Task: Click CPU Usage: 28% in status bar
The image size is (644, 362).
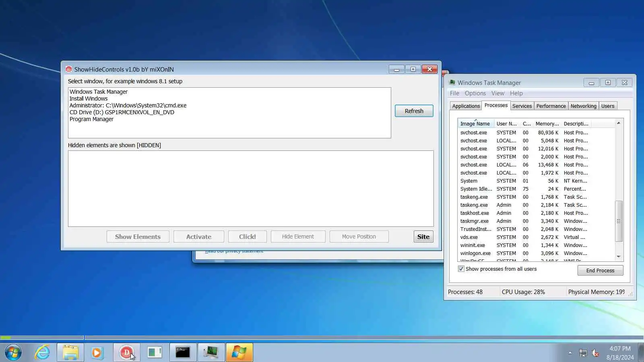Action: coord(523,292)
